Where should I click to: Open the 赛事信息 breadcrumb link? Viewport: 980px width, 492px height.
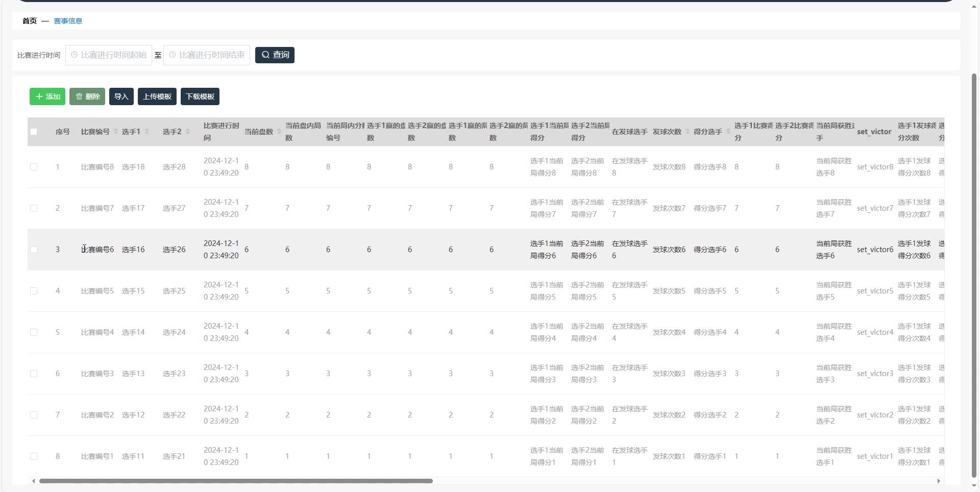click(68, 21)
